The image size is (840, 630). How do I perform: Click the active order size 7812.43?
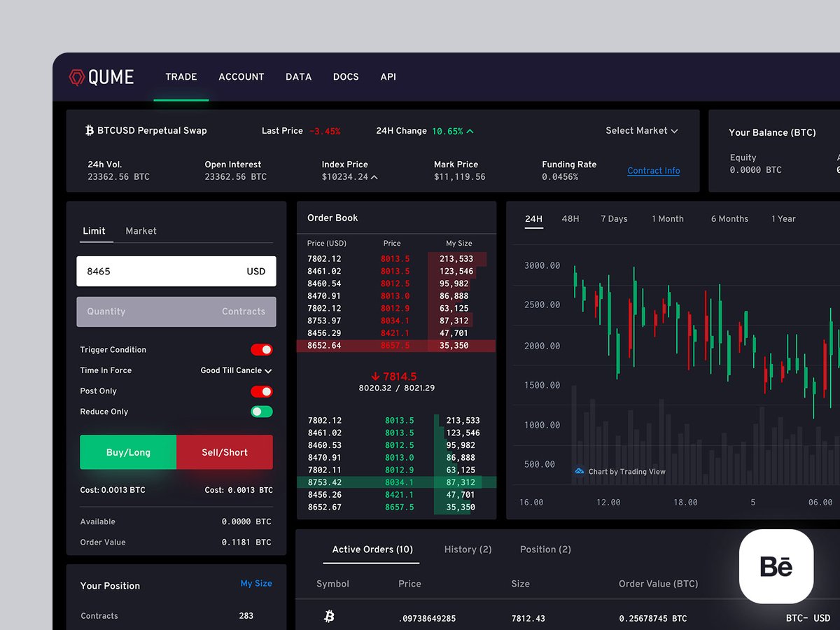(x=528, y=619)
